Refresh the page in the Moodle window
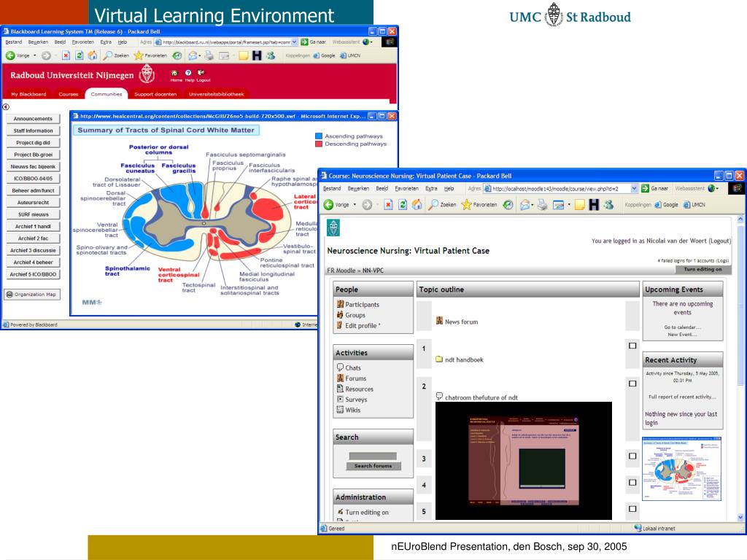Screen dimensions: 747x560 [403, 205]
